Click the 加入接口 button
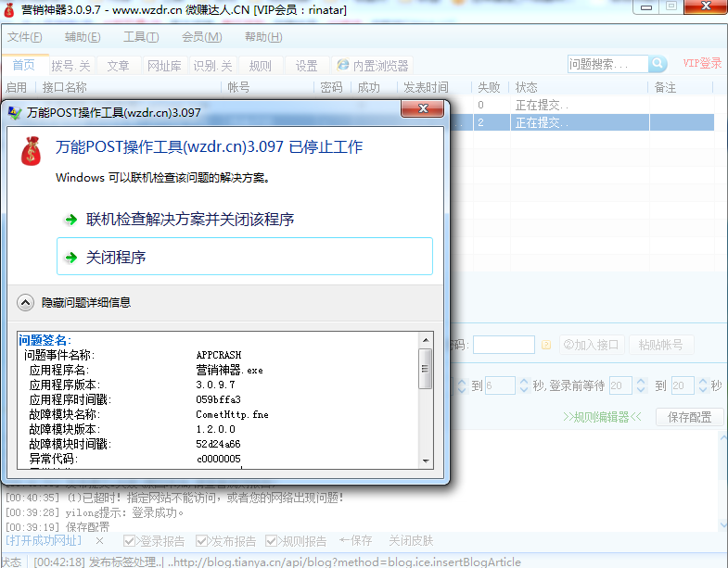 592,345
